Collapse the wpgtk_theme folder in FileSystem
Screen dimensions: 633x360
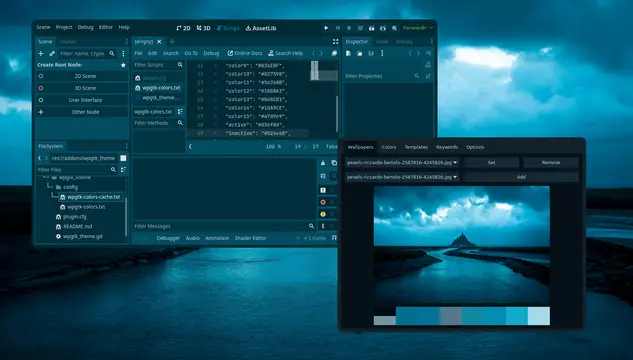coord(46,178)
